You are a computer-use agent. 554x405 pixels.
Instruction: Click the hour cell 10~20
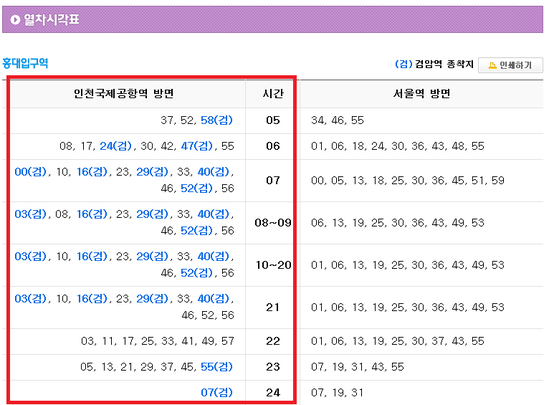pos(273,265)
